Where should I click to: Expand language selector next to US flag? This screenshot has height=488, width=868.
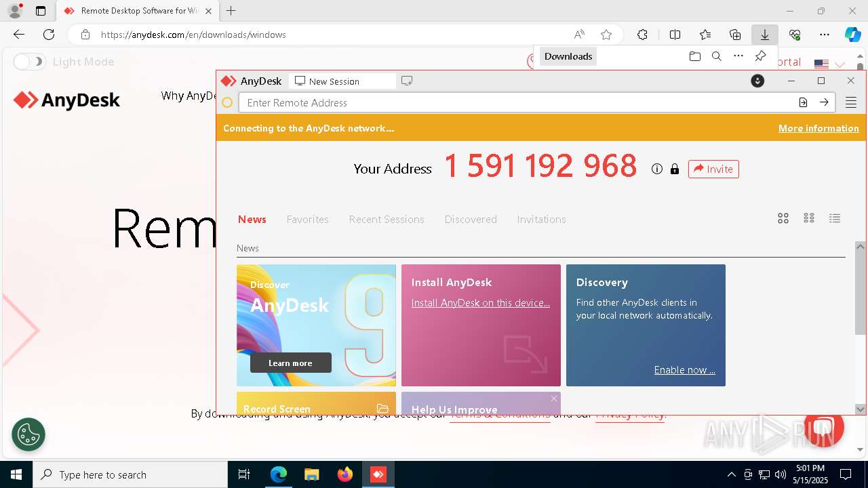coord(840,64)
